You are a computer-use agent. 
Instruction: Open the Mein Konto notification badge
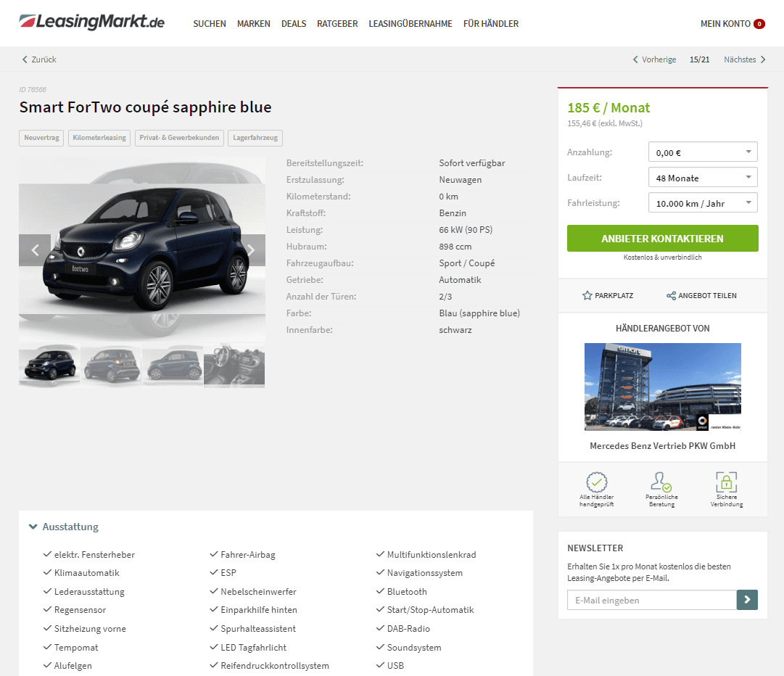[x=759, y=23]
